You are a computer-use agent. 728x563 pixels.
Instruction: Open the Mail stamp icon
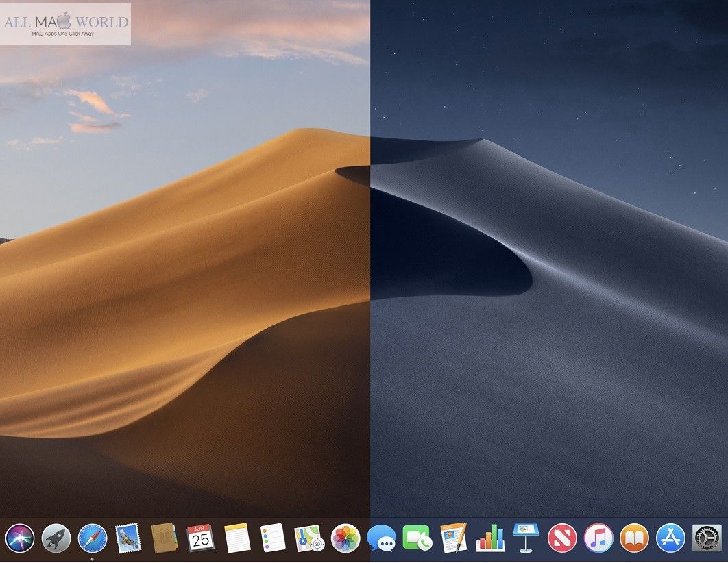(x=128, y=538)
